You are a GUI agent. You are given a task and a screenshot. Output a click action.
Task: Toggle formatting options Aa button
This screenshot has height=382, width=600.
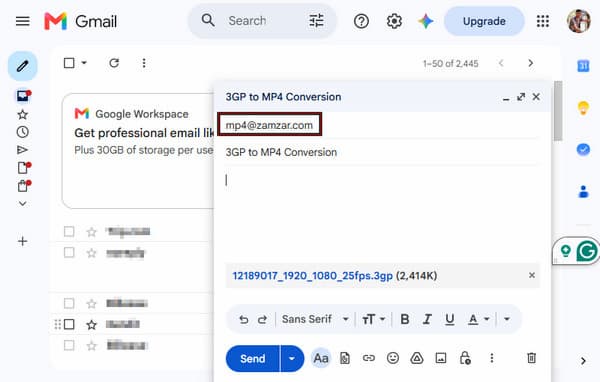[321, 358]
